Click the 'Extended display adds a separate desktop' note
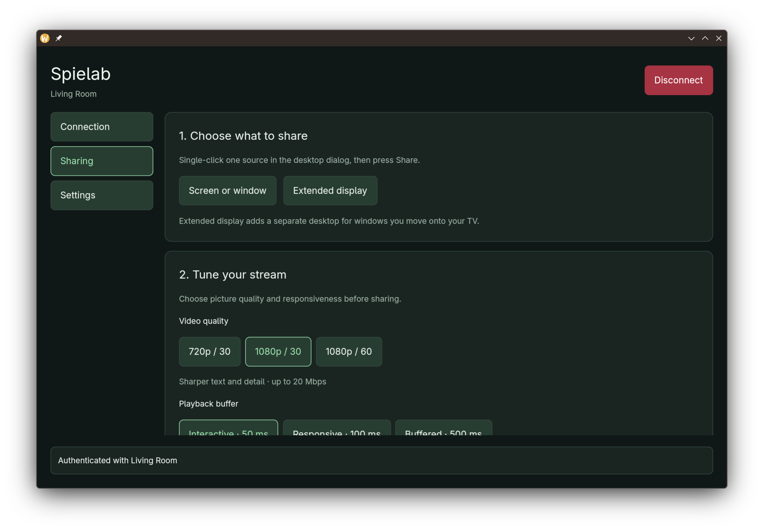764x532 pixels. click(x=329, y=221)
